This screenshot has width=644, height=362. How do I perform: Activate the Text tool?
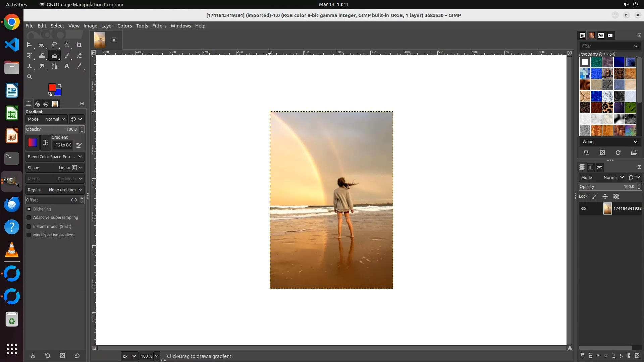67,66
